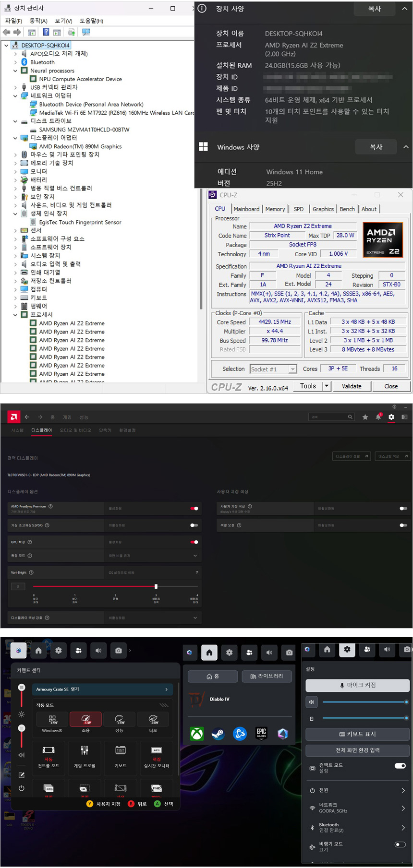Select the 터보 operating mode icon

(153, 722)
